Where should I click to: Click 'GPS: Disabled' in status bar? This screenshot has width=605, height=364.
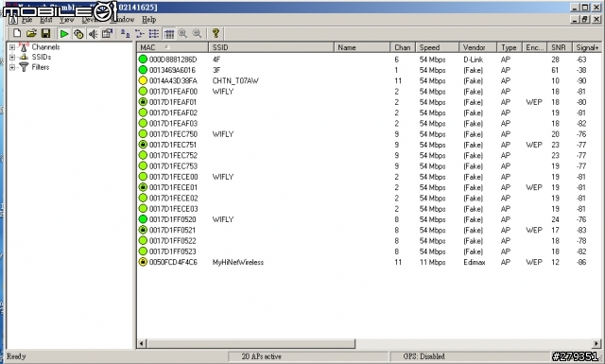pos(423,356)
